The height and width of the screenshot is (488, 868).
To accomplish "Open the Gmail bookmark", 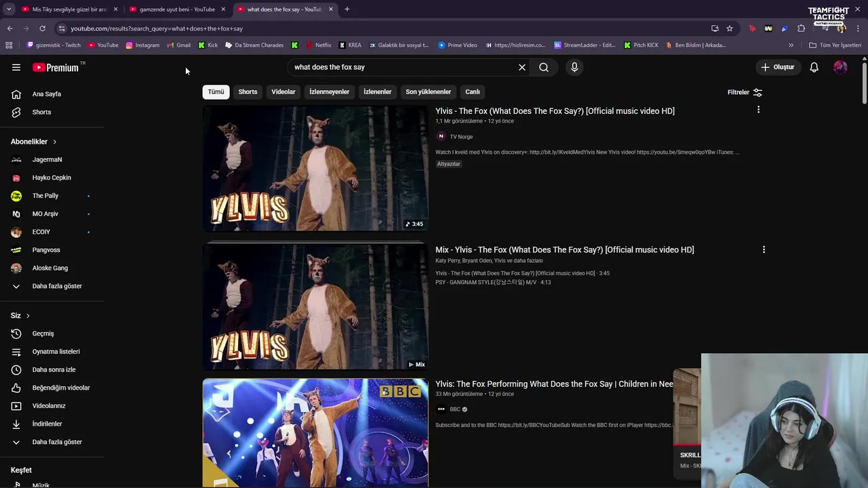I will 179,45.
